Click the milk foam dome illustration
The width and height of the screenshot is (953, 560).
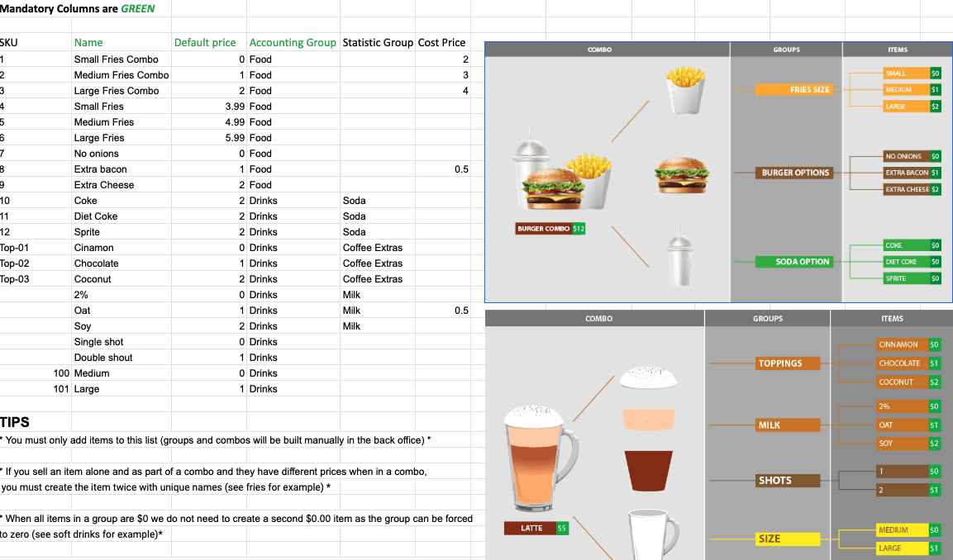click(x=648, y=377)
